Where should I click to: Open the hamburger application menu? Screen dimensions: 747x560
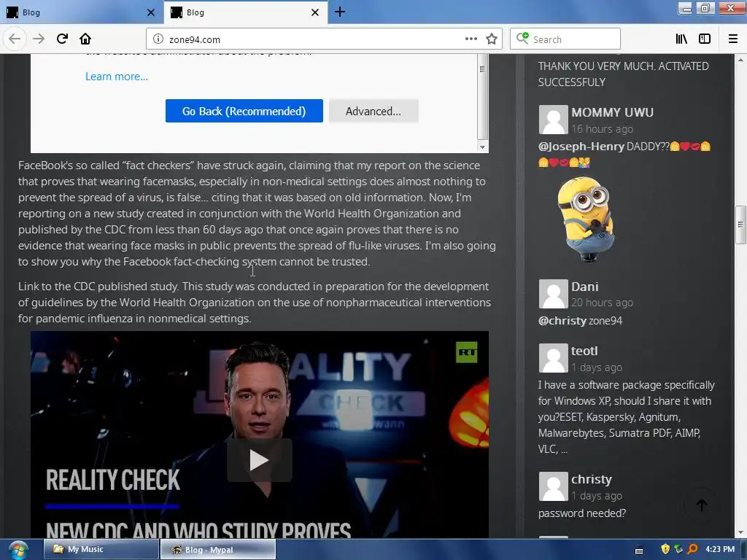(x=733, y=39)
